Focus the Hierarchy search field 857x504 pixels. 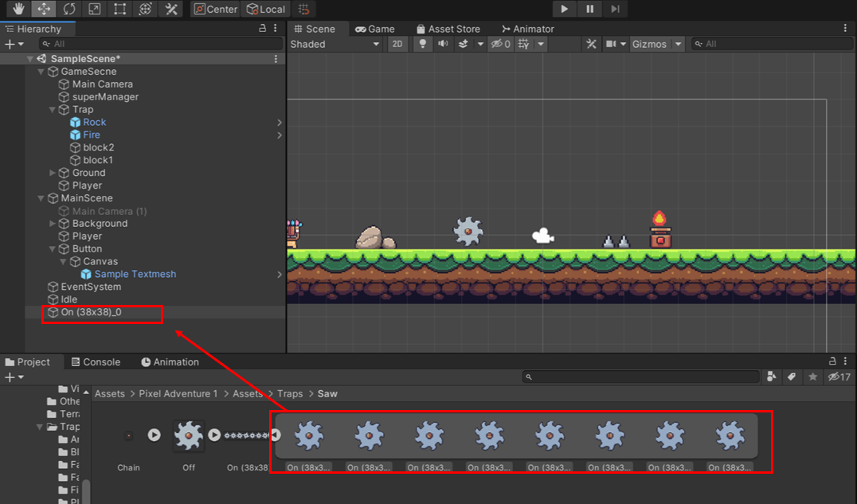pyautogui.click(x=161, y=44)
